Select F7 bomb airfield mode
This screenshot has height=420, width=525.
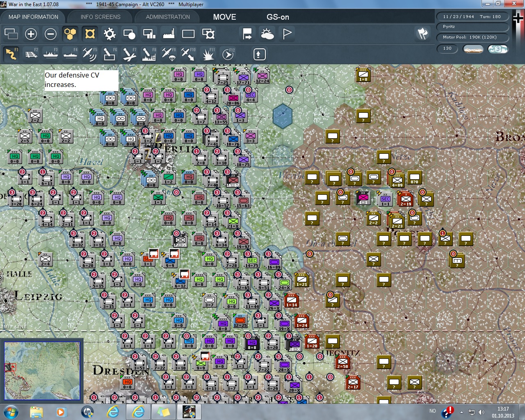point(129,54)
